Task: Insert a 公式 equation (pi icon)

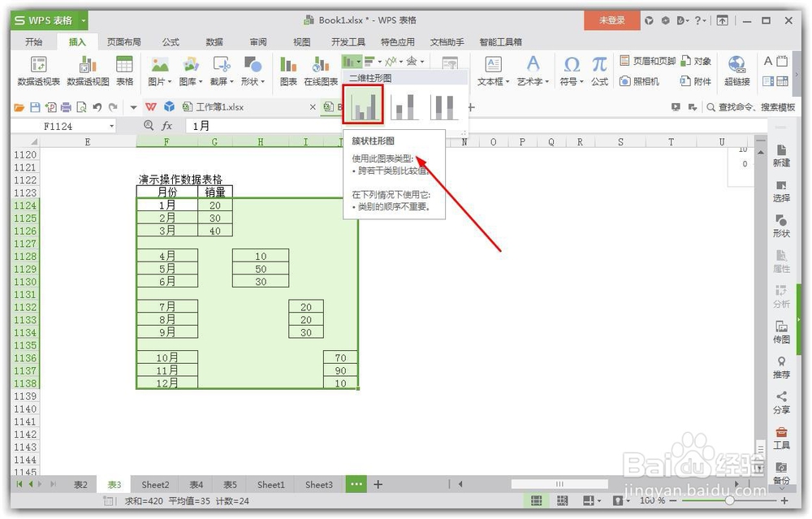Action: (x=600, y=71)
